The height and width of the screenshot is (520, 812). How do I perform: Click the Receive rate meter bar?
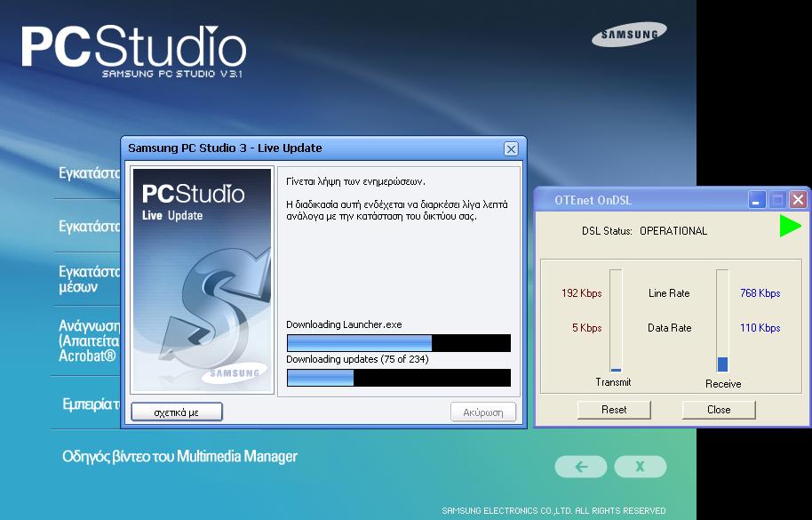[x=722, y=321]
